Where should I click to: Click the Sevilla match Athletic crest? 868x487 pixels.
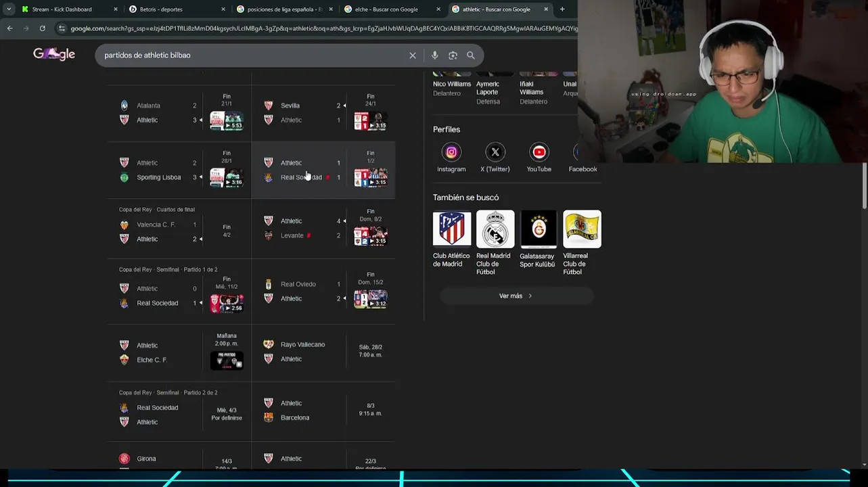tap(269, 120)
